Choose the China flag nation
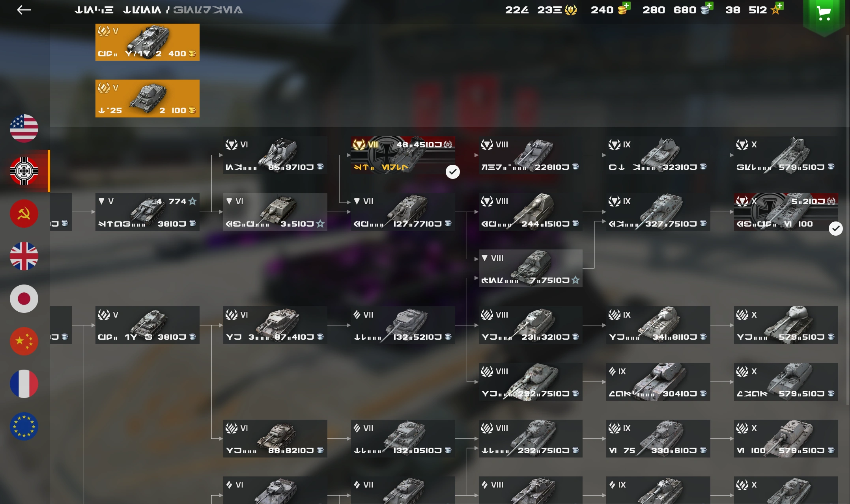 [24, 341]
